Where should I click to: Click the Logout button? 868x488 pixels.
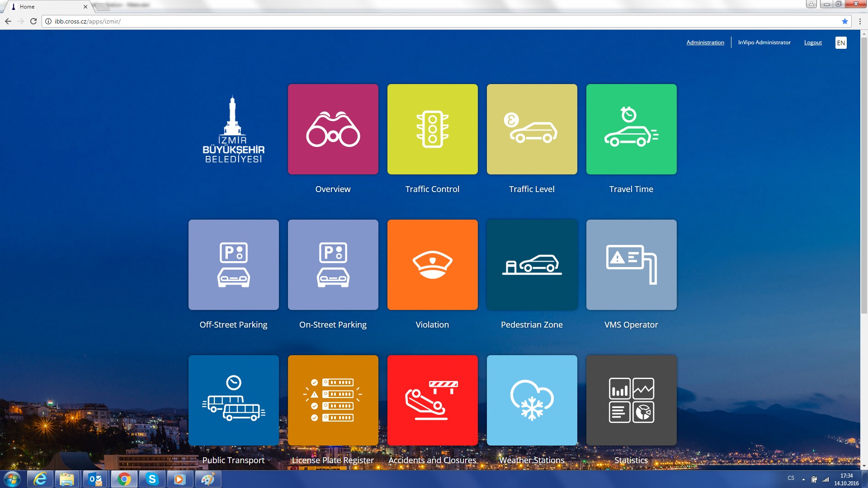(812, 42)
